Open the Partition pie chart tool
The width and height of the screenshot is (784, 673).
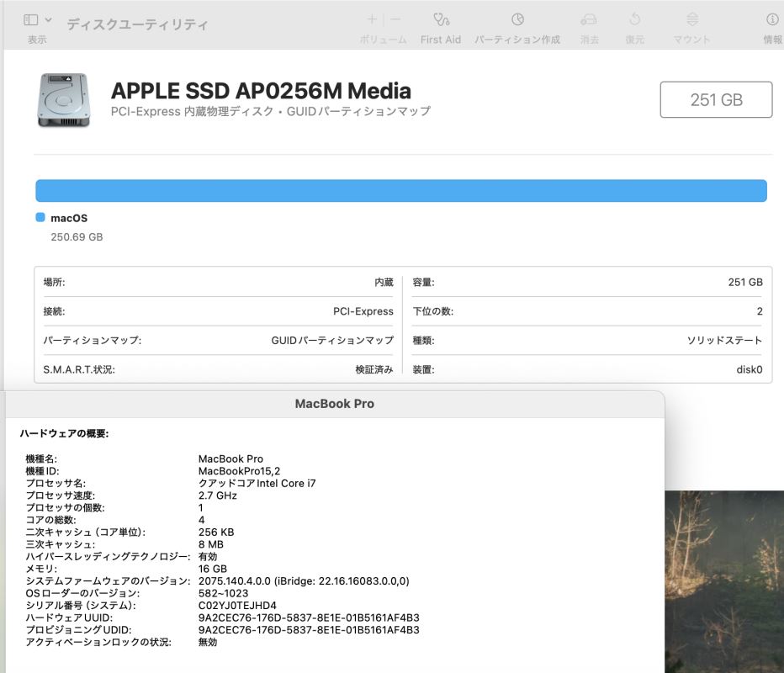[517, 19]
